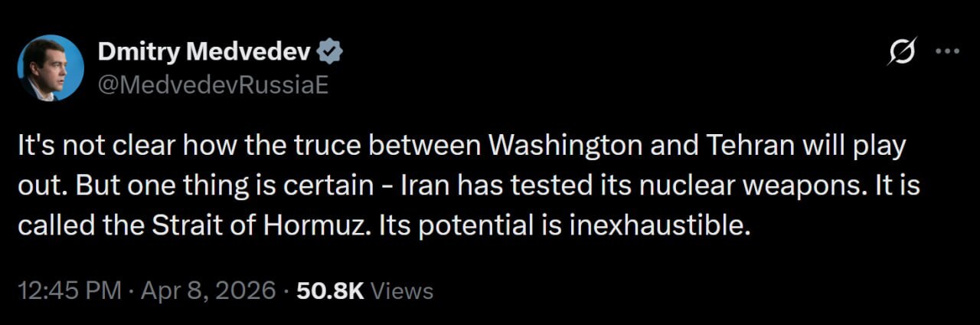The height and width of the screenshot is (325, 980).
Task: Click the opening words It's not clear
Action: click(x=84, y=146)
